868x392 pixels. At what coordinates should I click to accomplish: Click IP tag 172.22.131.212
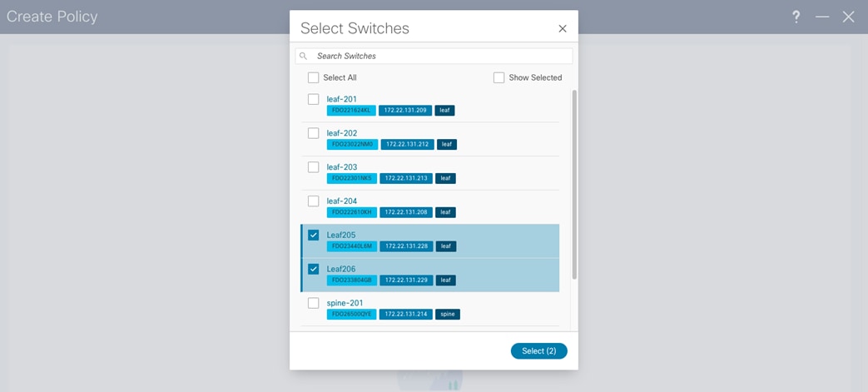(x=408, y=145)
